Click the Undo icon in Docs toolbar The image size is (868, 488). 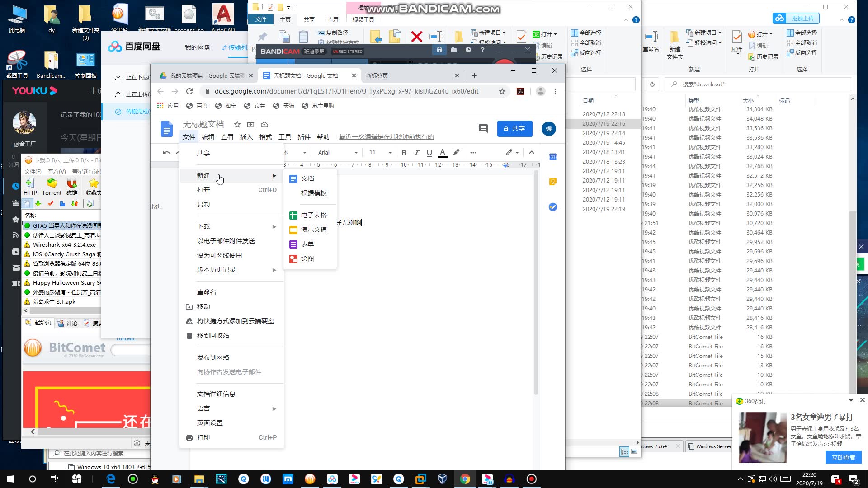pyautogui.click(x=166, y=153)
